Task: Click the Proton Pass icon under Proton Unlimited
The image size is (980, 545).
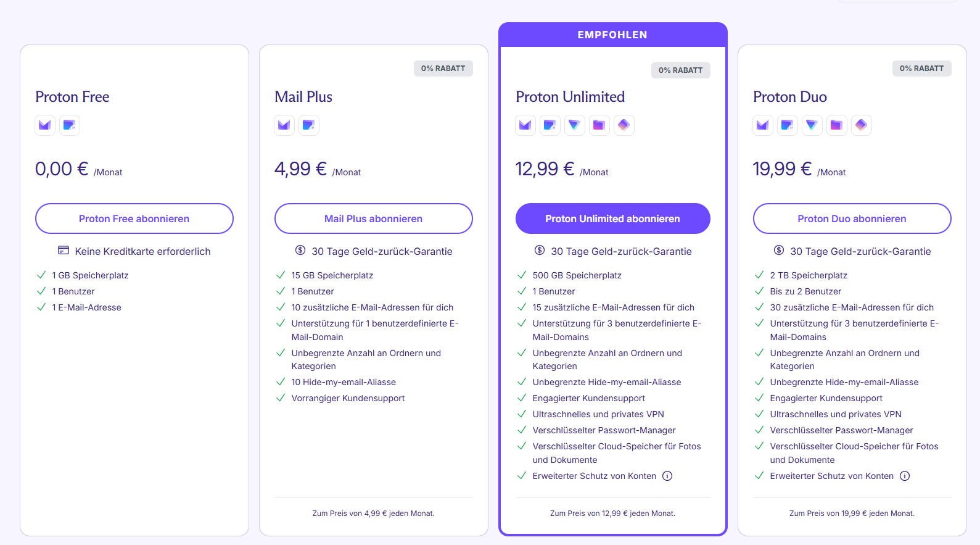Action: (x=624, y=125)
